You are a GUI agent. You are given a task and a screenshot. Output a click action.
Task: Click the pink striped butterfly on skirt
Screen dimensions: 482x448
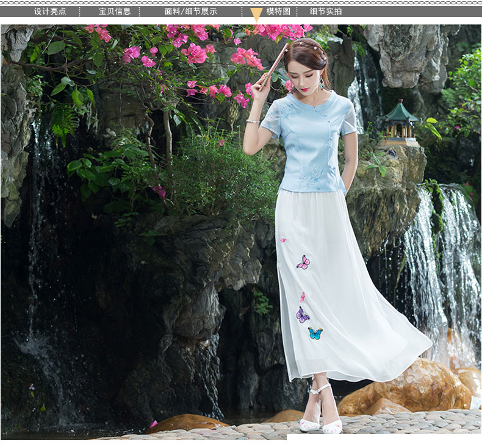click(303, 262)
